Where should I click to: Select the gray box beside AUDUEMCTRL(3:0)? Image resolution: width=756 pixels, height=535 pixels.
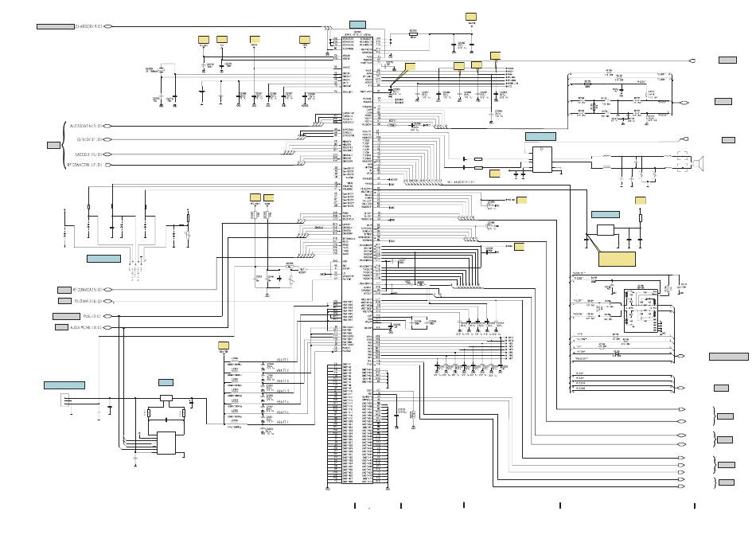pos(62,327)
